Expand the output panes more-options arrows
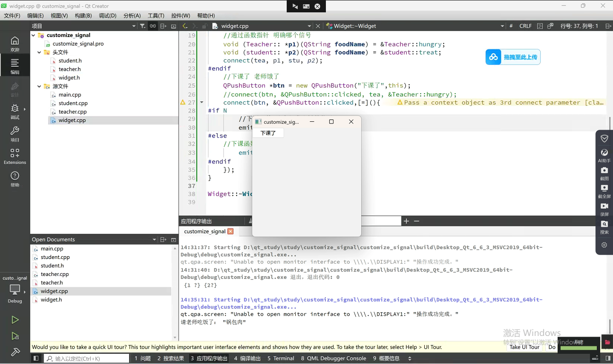 [x=410, y=358]
